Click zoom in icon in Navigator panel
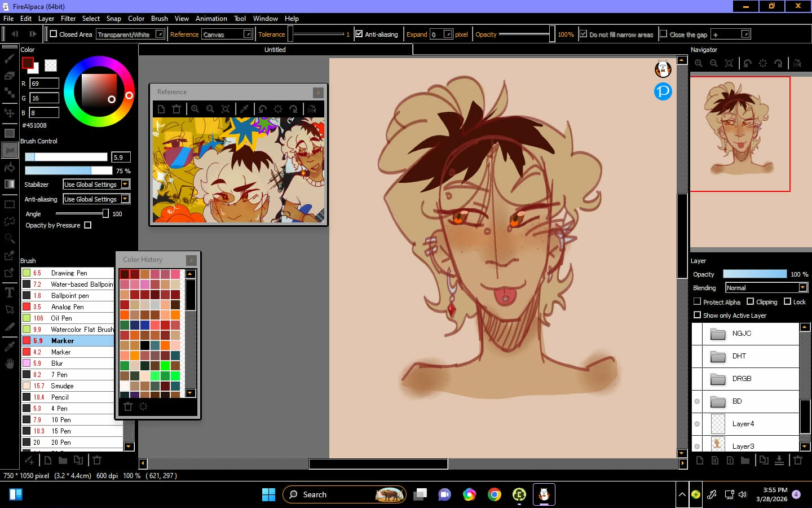The width and height of the screenshot is (812, 508). click(699, 64)
